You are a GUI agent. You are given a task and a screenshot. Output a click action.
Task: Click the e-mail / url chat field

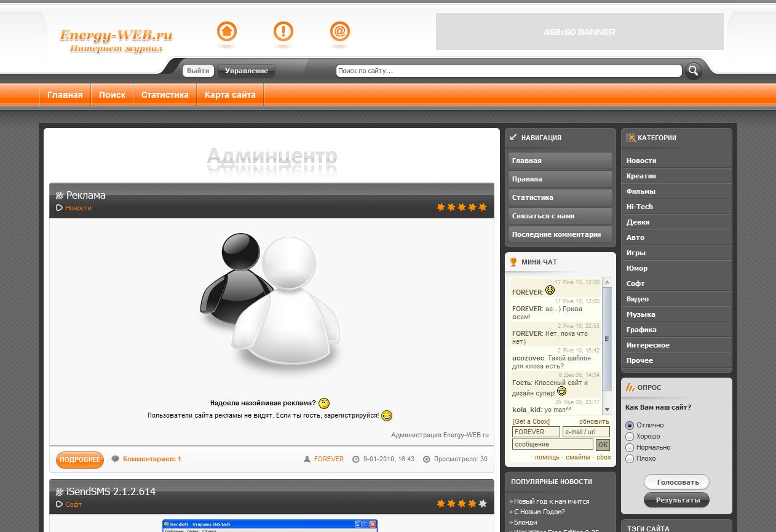(586, 432)
